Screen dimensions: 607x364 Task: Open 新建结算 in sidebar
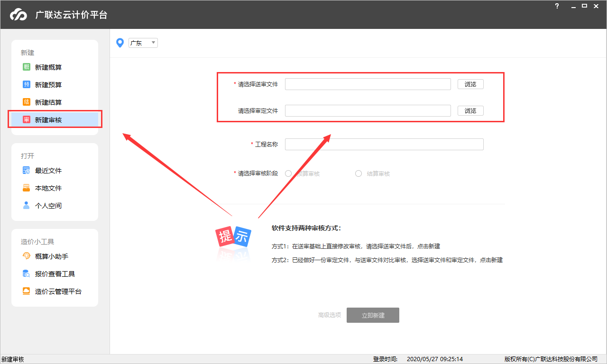pos(55,102)
